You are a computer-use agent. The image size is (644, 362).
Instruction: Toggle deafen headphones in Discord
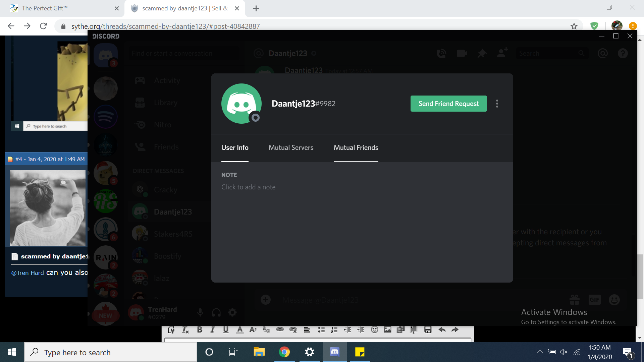216,312
